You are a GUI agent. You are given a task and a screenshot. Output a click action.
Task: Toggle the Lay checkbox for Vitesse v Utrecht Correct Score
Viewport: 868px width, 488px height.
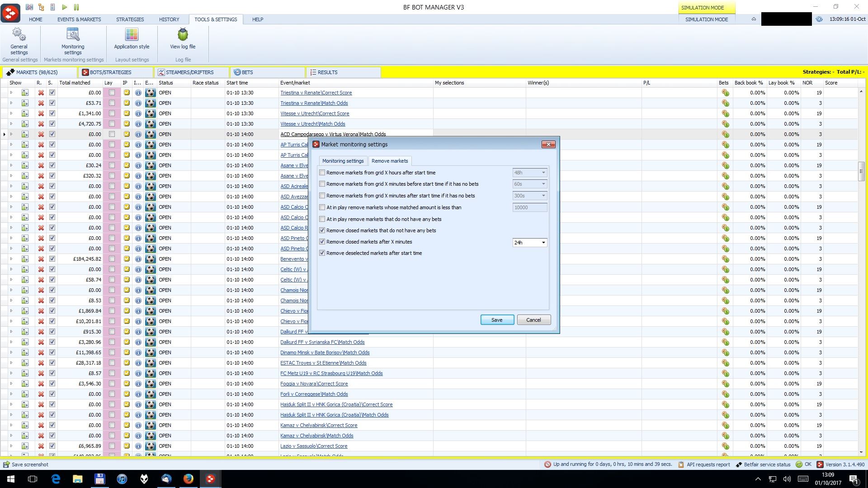pos(112,113)
